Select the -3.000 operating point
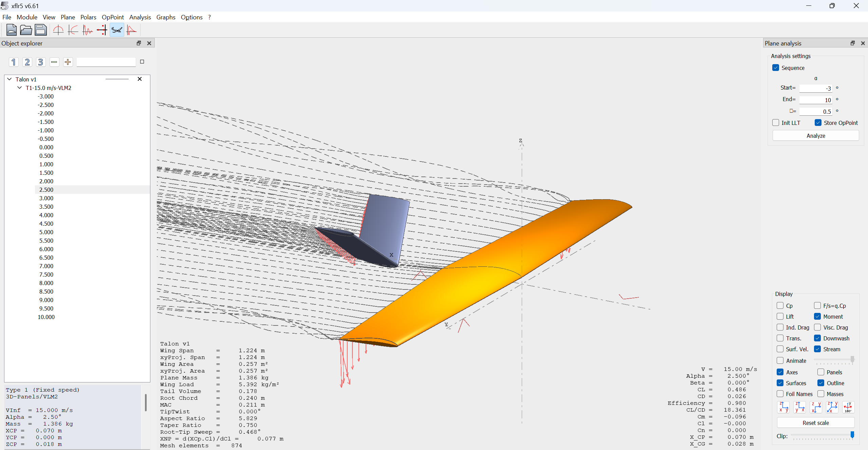The width and height of the screenshot is (868, 450). tap(46, 96)
